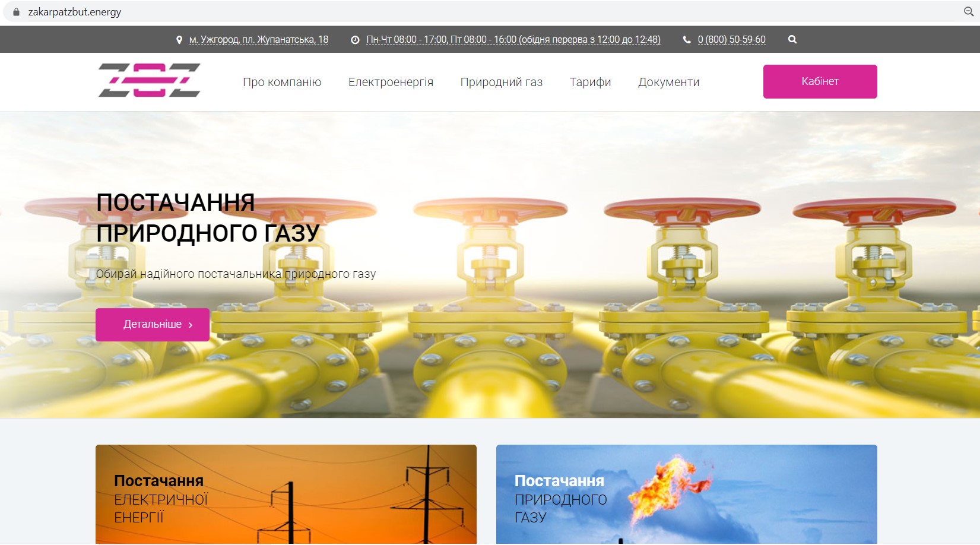The image size is (980, 545).
Task: Click the phone handset icon
Action: [687, 40]
